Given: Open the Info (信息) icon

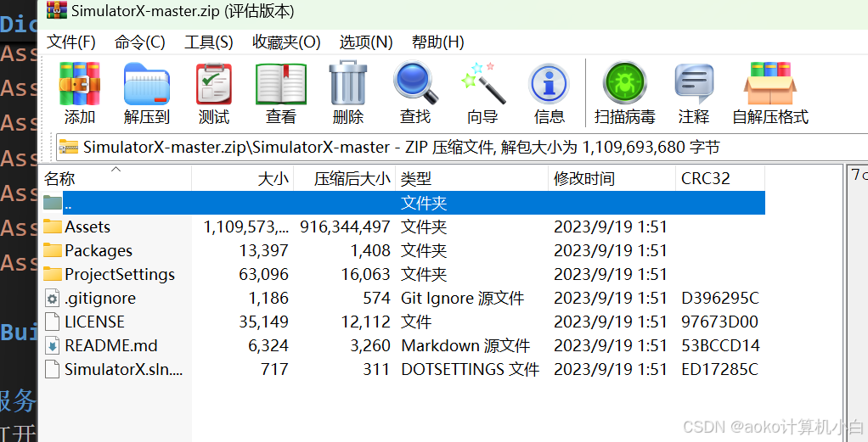Looking at the screenshot, I should (550, 84).
